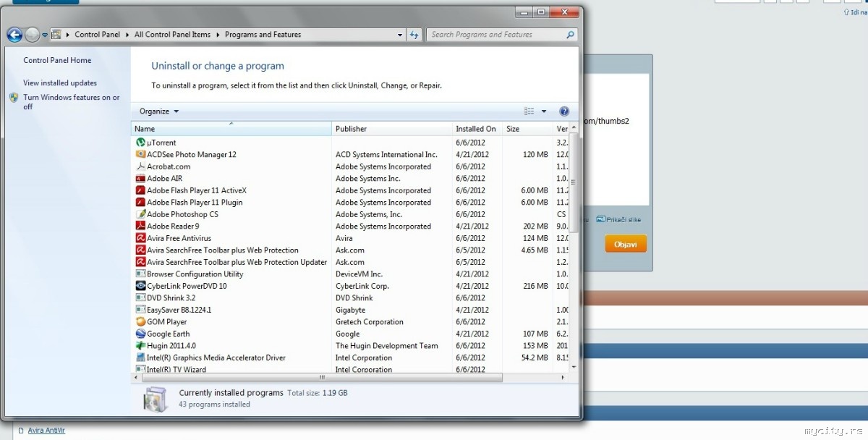The image size is (868, 440).
Task: Click the '216 MB' size cell
Action: (535, 286)
